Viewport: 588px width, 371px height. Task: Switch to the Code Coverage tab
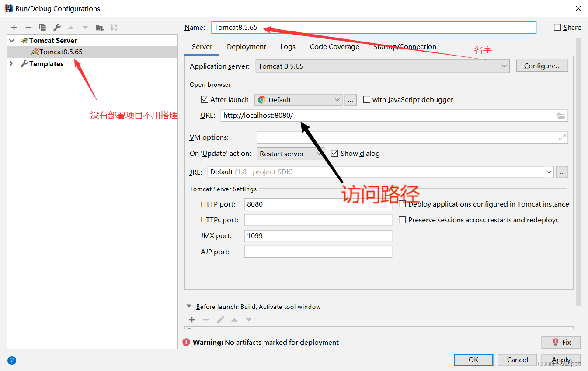click(x=334, y=47)
